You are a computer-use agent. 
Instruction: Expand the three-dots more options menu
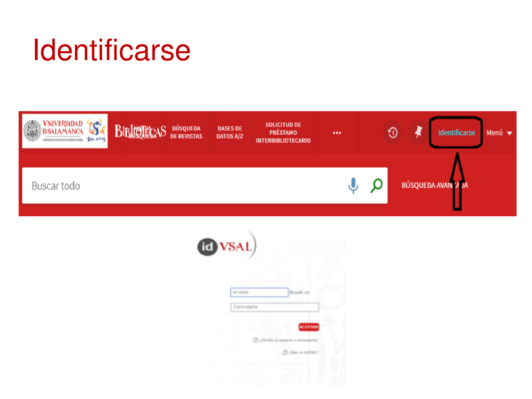click(337, 133)
